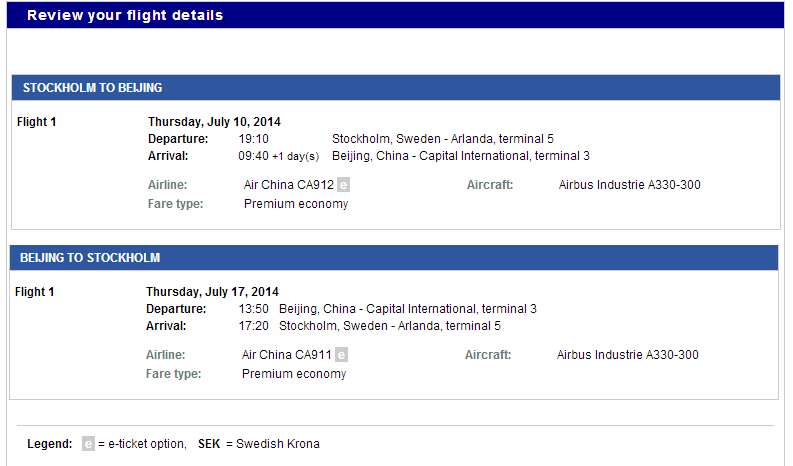This screenshot has width=793, height=466.
Task: Click Premium economy fare type for outbound flight
Action: coord(296,204)
